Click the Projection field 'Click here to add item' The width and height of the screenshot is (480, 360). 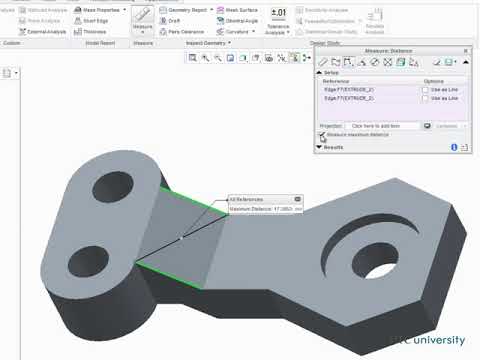(x=382, y=126)
